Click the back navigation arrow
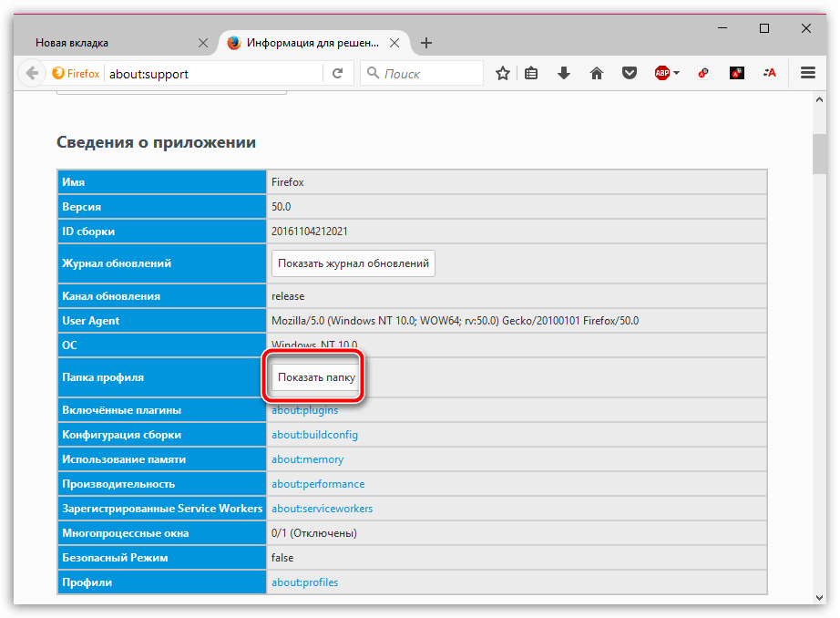This screenshot has width=840, height=618. tap(32, 74)
